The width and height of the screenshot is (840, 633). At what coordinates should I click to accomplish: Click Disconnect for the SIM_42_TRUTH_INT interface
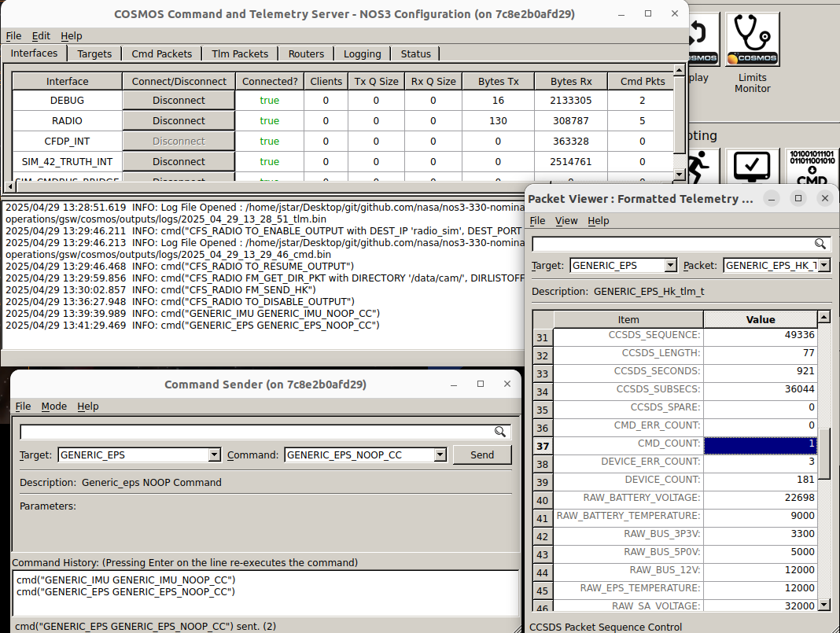(179, 161)
